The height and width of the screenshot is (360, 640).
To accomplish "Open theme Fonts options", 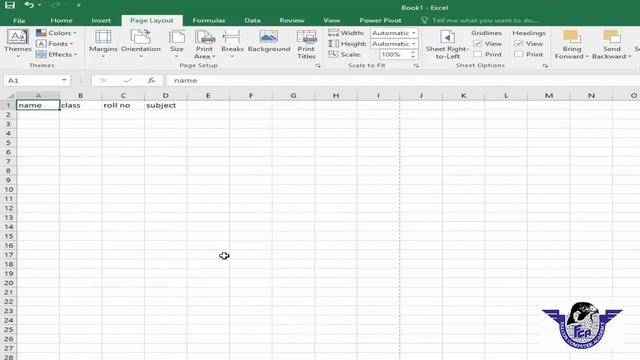I will (55, 43).
